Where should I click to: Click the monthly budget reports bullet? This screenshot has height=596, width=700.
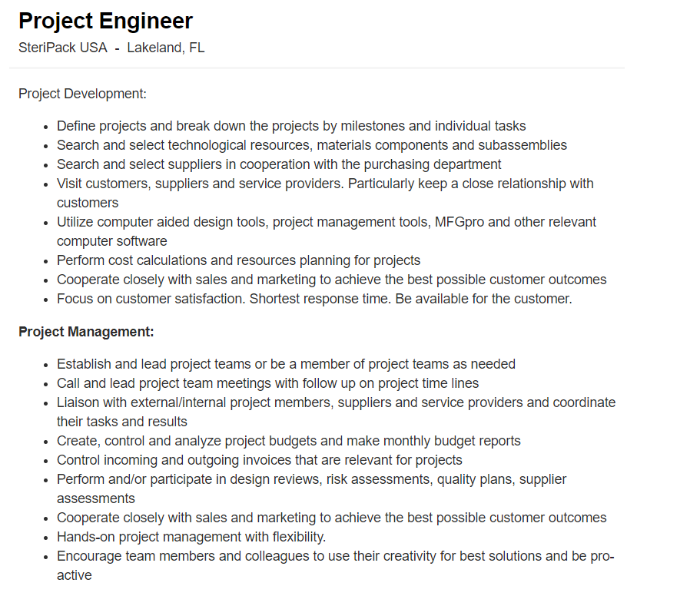(x=289, y=441)
